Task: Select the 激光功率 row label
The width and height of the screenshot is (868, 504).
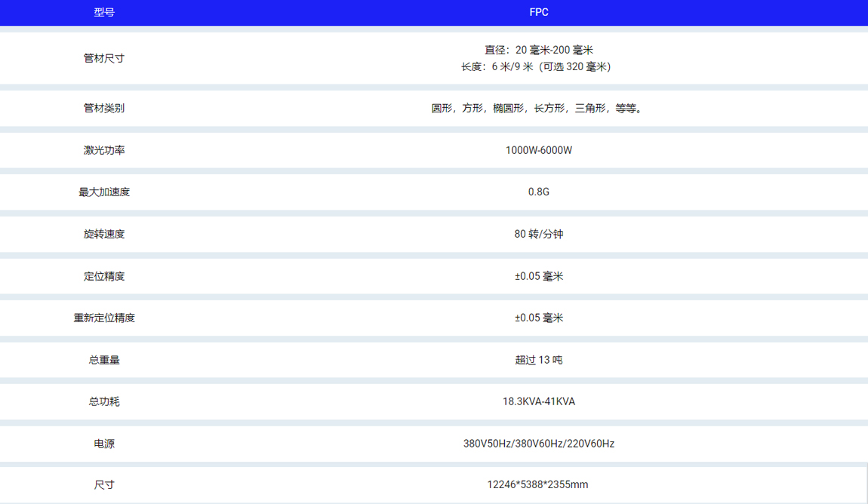Action: pyautogui.click(x=104, y=150)
